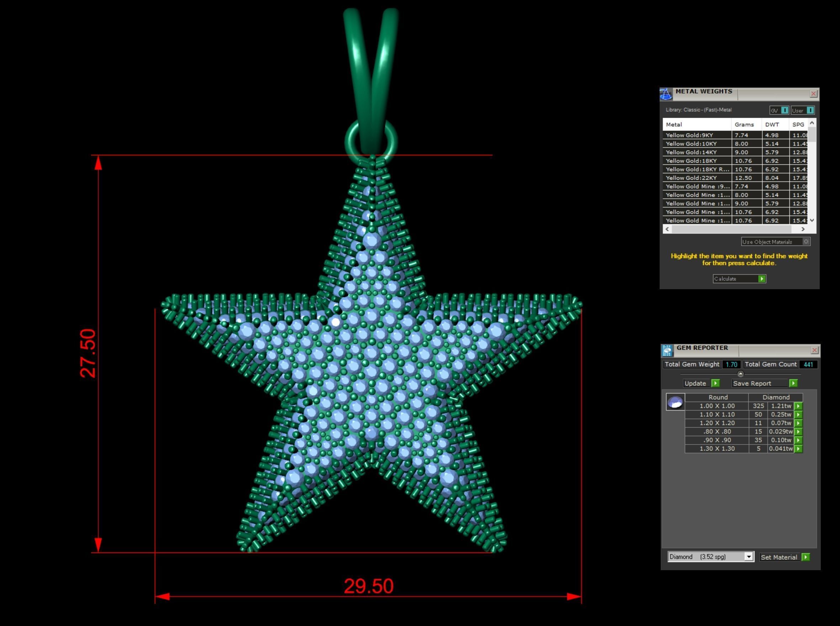Click the 29.50 width dimension label
840x626 pixels.
coord(369,586)
